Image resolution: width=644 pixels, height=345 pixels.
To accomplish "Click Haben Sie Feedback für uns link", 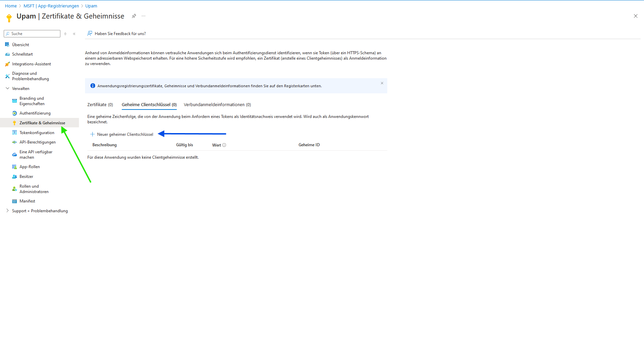I will tap(120, 34).
